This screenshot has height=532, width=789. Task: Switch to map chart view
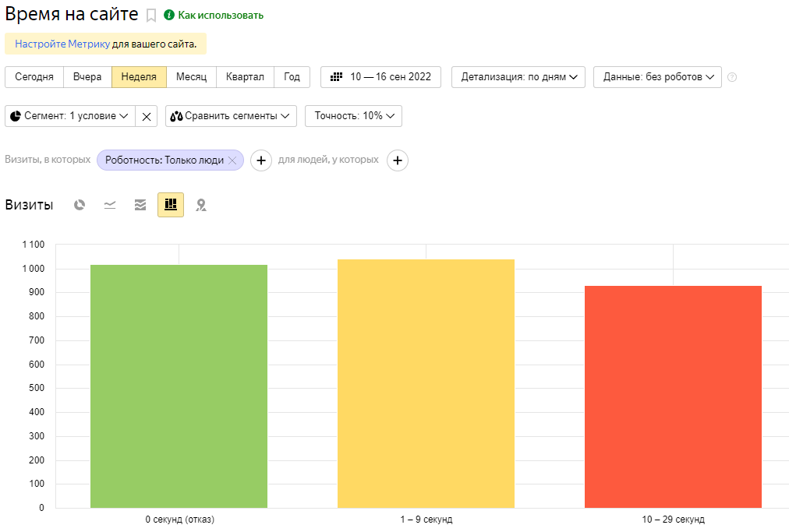pos(201,205)
